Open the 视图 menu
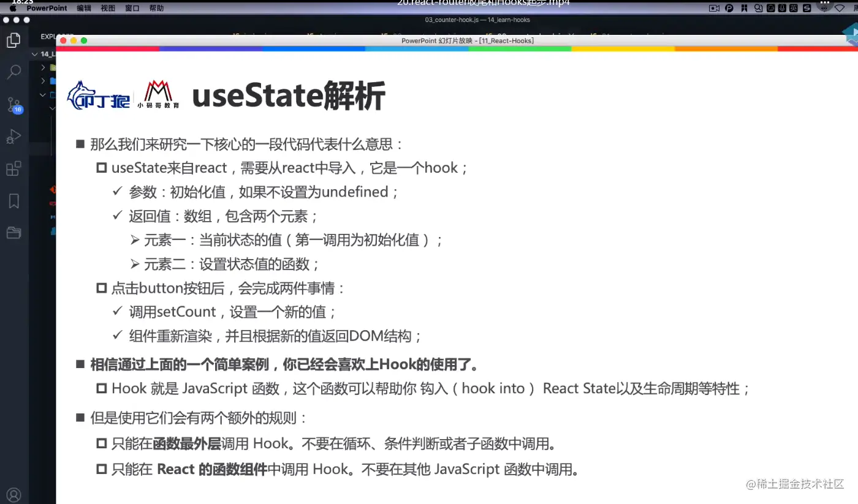This screenshot has width=858, height=504. [108, 9]
